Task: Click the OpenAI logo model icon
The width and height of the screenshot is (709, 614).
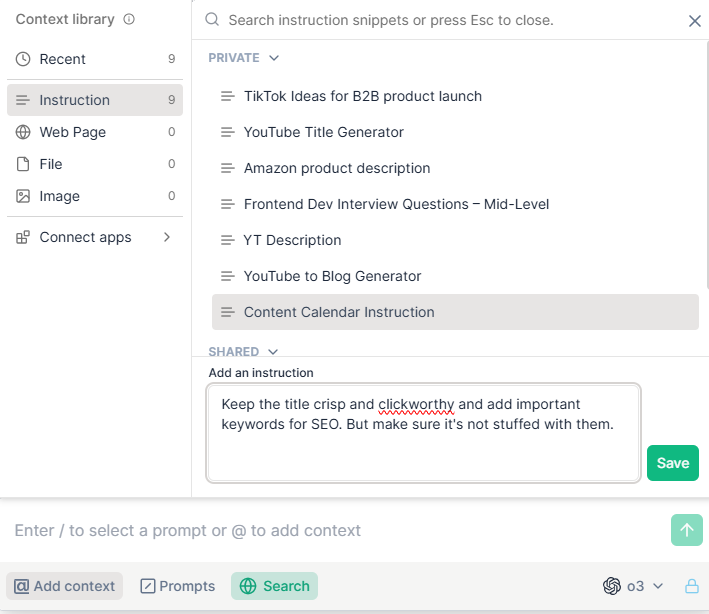Action: pyautogui.click(x=612, y=586)
